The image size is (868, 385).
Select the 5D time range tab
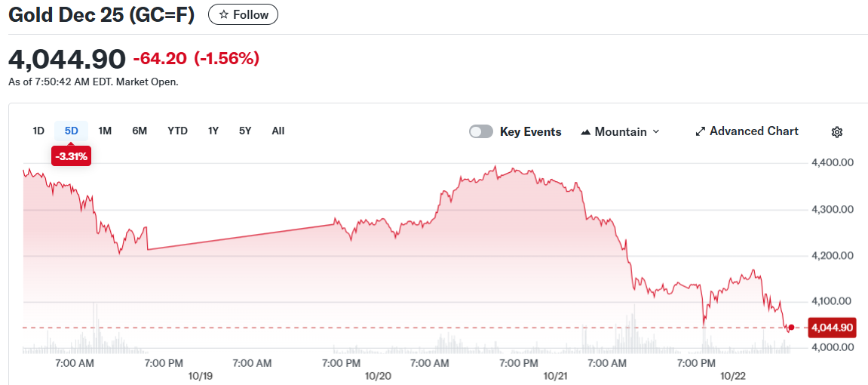71,131
